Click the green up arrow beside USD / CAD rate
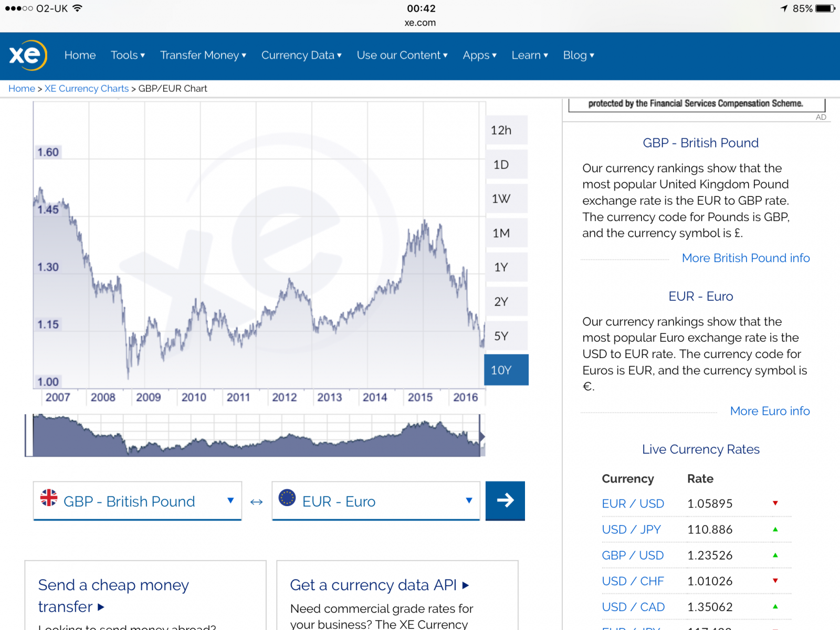The height and width of the screenshot is (630, 840). [775, 606]
